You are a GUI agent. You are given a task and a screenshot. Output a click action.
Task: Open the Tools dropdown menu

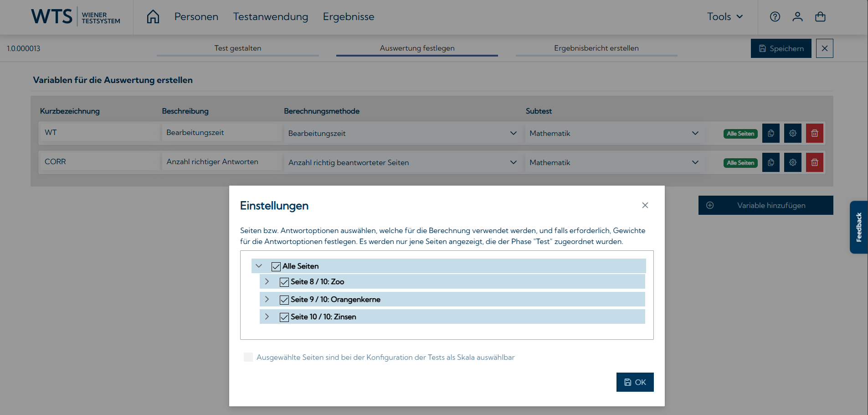(x=724, y=17)
